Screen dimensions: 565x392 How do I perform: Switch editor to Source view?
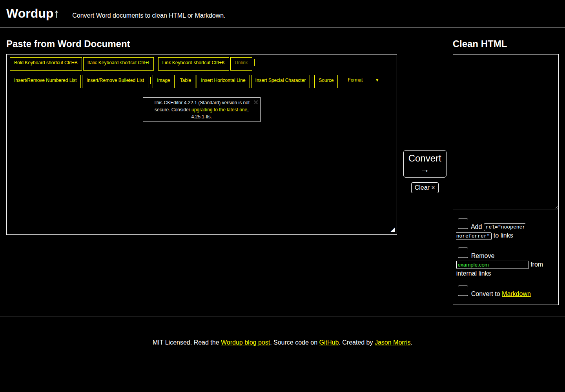(x=326, y=81)
